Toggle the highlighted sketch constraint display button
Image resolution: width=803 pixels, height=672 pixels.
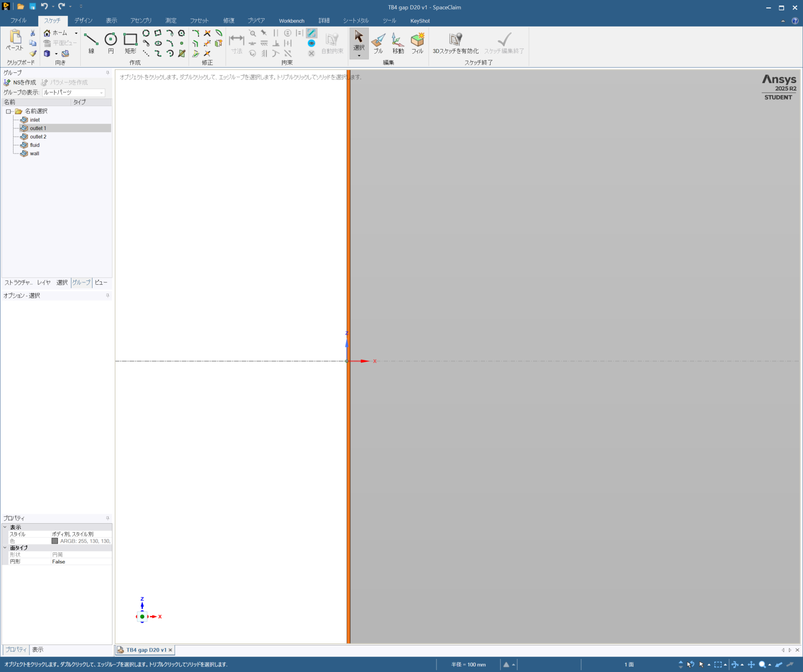(311, 33)
